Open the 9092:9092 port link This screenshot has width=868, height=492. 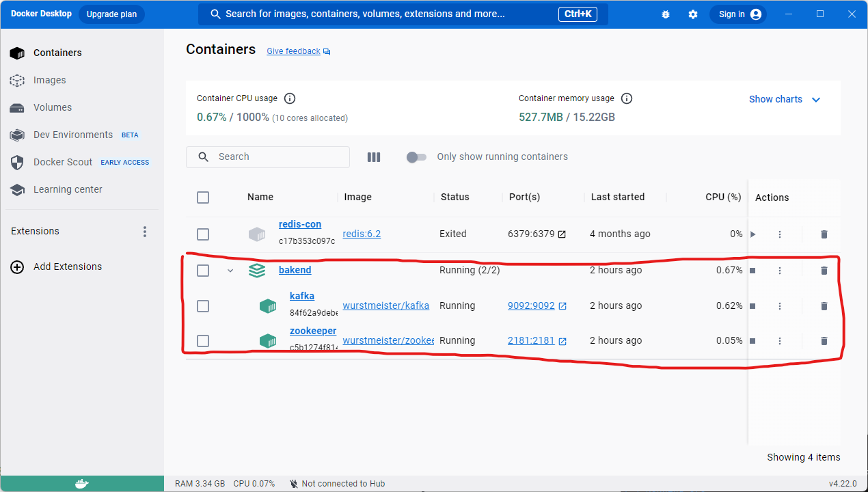coord(531,305)
